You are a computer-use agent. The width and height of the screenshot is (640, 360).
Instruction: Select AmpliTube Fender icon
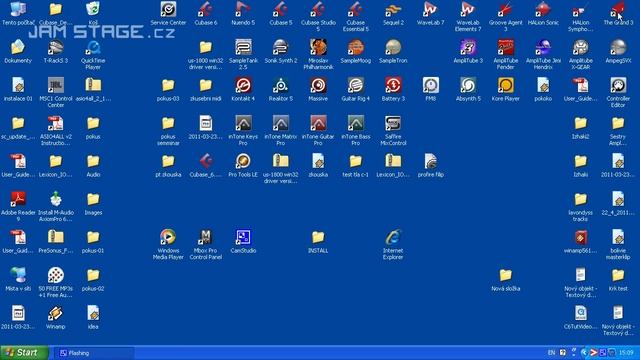pos(505,47)
